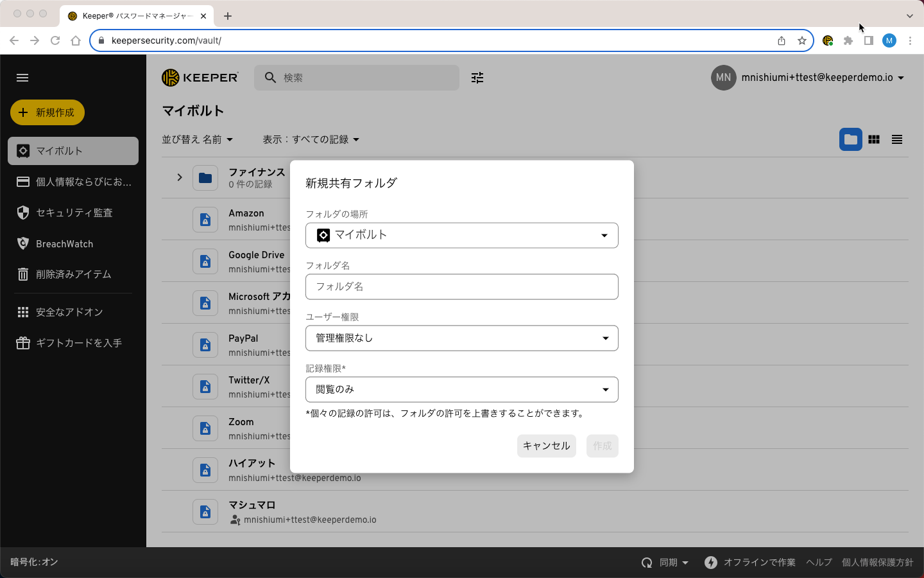
Task: Bookmark this page with star icon
Action: click(x=802, y=40)
